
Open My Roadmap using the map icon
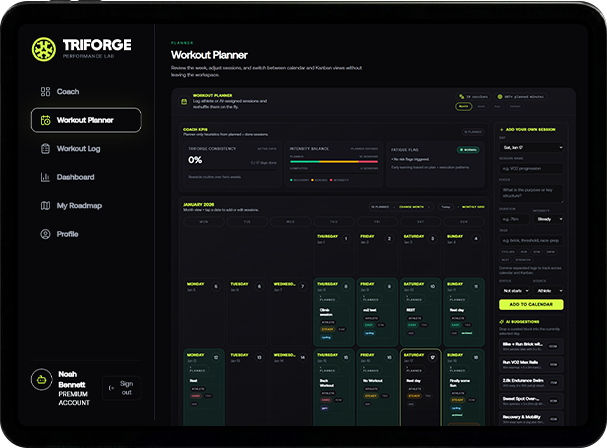pos(45,206)
